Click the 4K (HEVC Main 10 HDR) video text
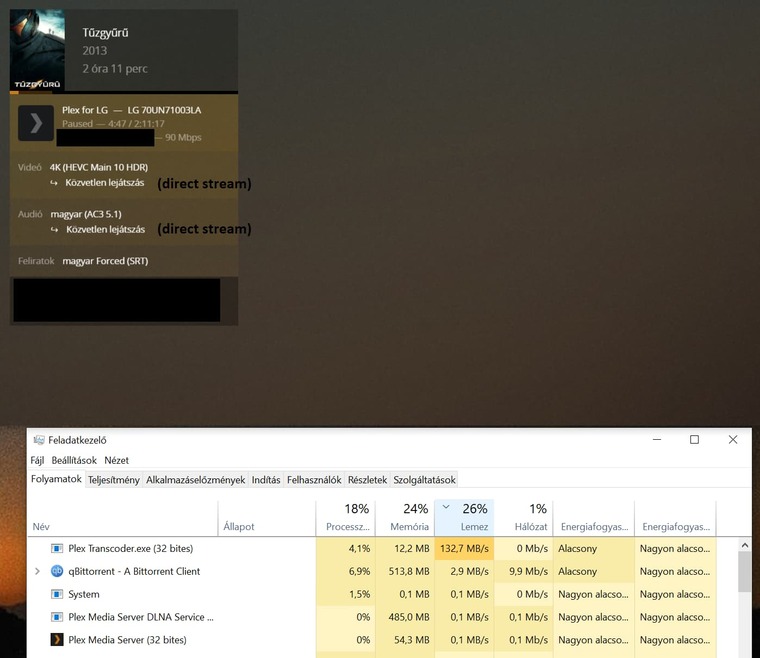The width and height of the screenshot is (760, 658). pyautogui.click(x=99, y=167)
